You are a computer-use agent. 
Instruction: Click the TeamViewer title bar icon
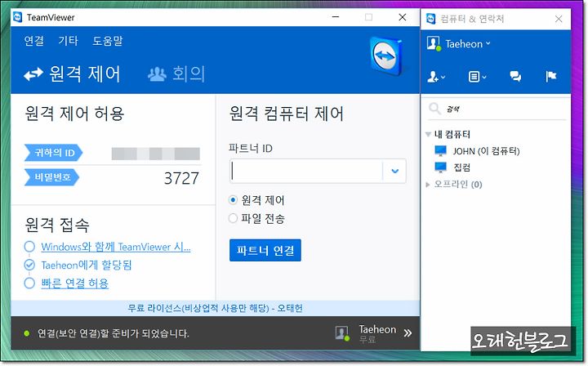click(18, 17)
